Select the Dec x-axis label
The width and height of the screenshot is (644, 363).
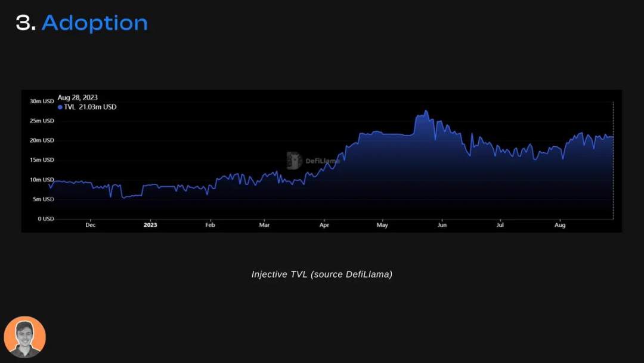pyautogui.click(x=91, y=225)
